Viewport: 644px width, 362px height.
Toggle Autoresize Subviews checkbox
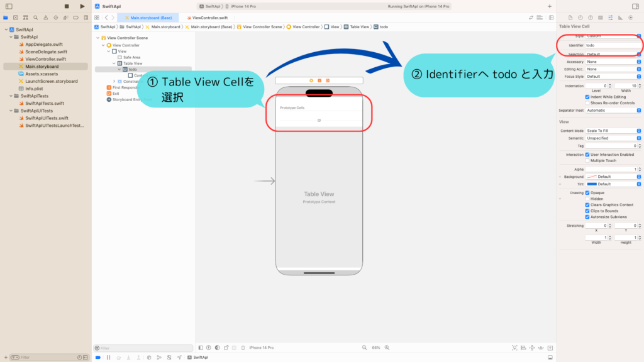pos(587,217)
